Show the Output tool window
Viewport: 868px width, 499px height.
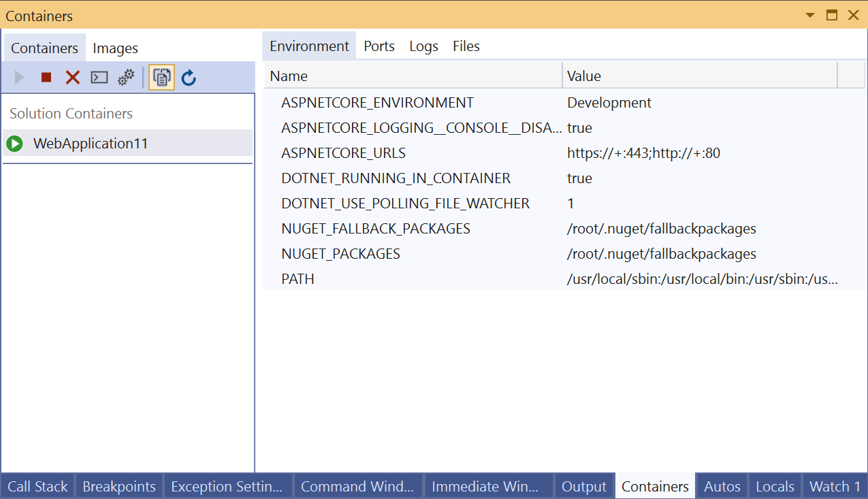coord(583,486)
